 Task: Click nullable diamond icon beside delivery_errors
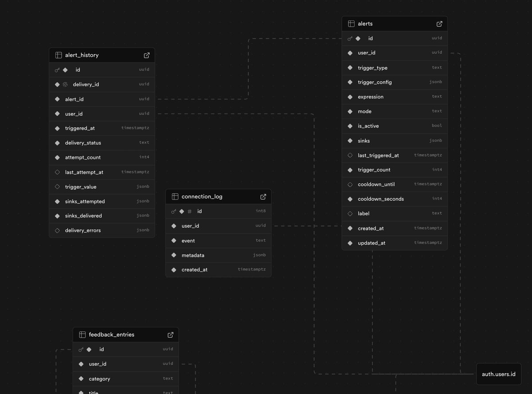(x=57, y=230)
